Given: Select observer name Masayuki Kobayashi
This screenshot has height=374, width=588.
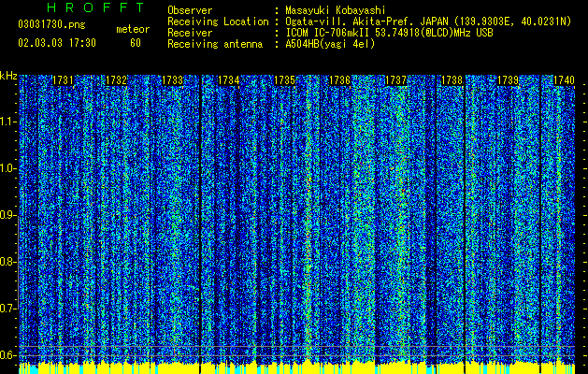Looking at the screenshot, I should click(x=336, y=10).
